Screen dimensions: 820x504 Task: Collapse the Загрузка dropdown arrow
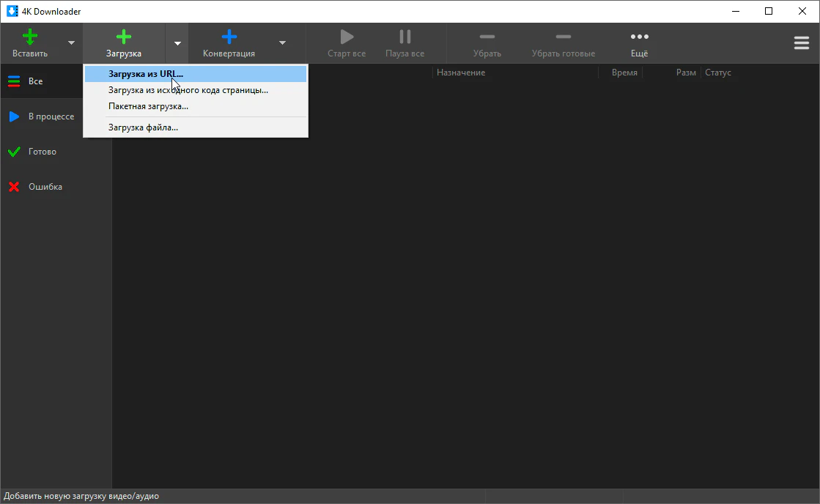[x=178, y=43]
